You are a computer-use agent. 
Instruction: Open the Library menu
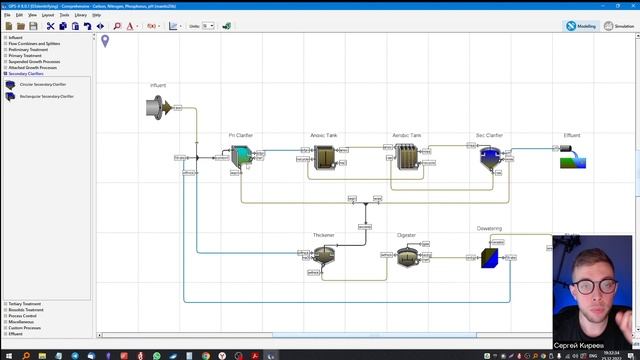pos(80,15)
